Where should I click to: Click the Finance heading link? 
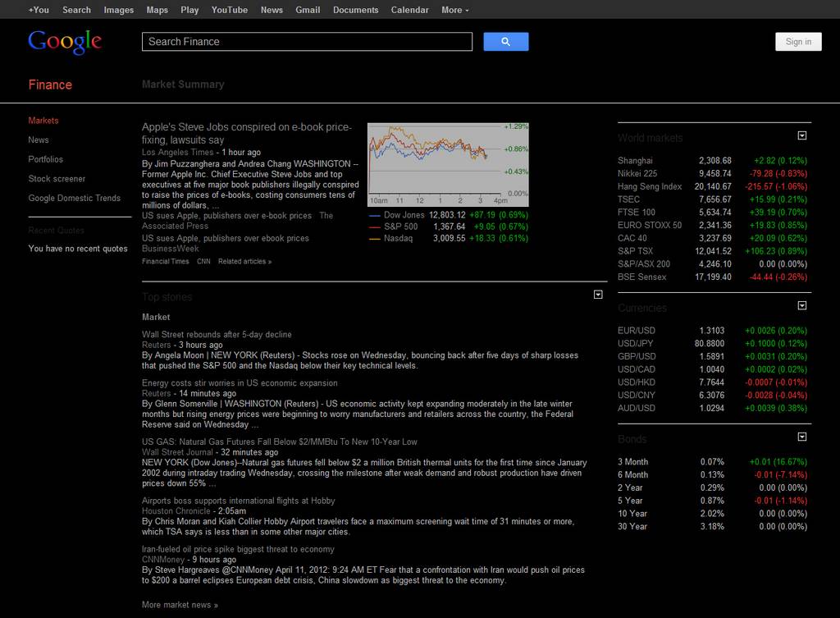point(50,85)
